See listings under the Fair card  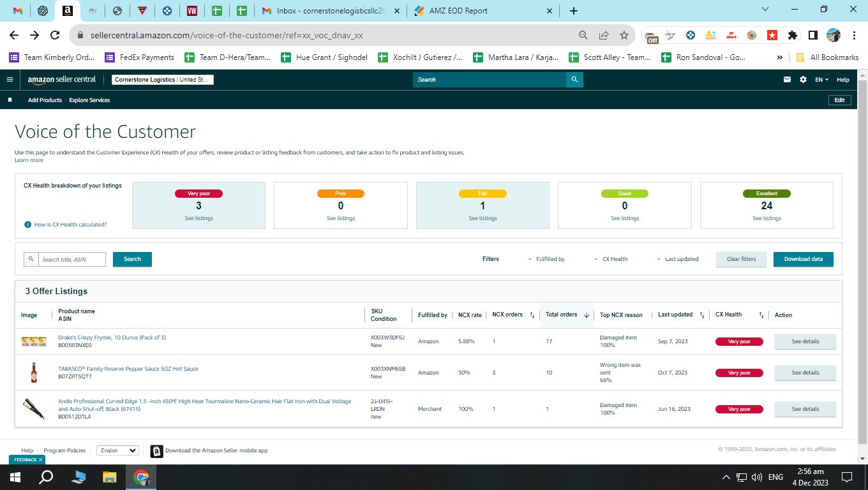click(483, 218)
